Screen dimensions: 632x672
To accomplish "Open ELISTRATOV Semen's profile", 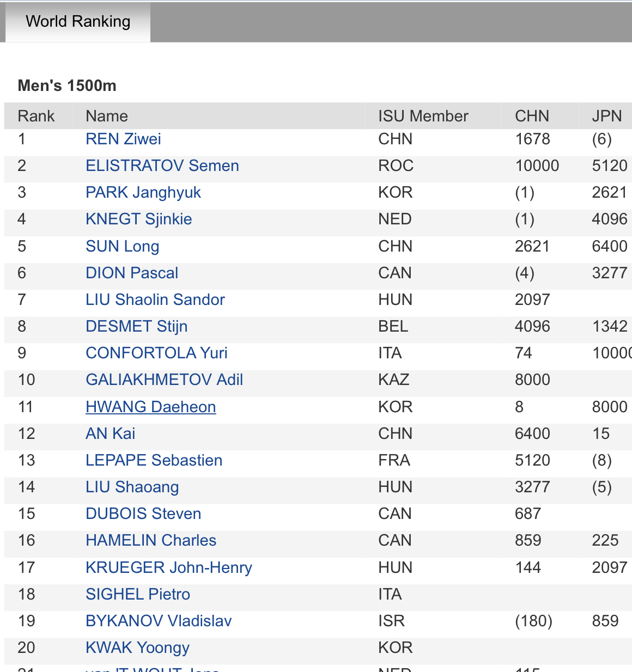I will tap(162, 166).
